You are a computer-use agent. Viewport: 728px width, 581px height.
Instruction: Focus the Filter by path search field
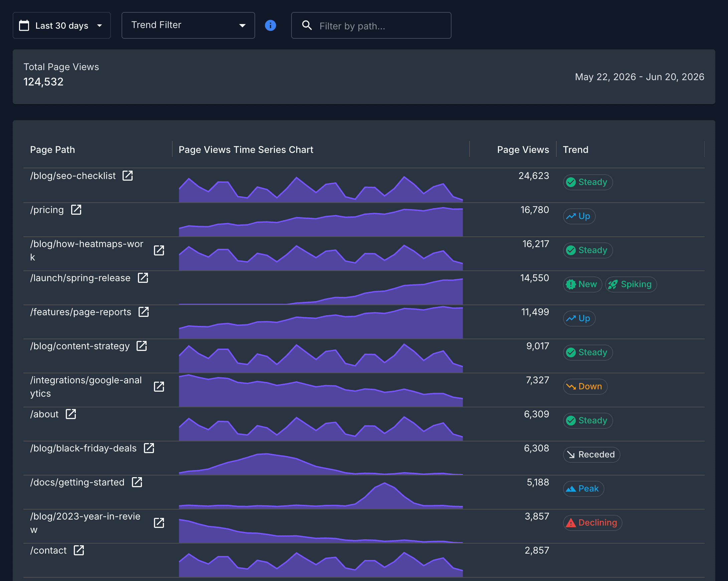point(371,25)
